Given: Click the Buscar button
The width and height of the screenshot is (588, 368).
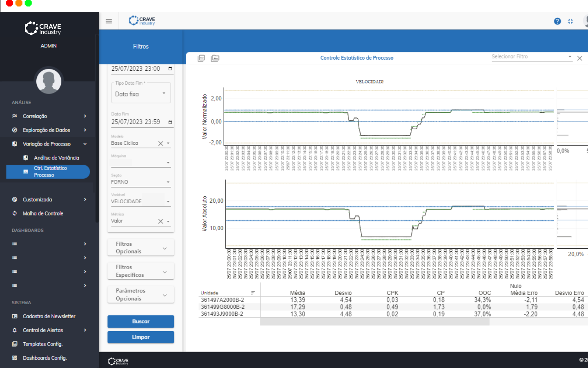Looking at the screenshot, I should tap(140, 321).
